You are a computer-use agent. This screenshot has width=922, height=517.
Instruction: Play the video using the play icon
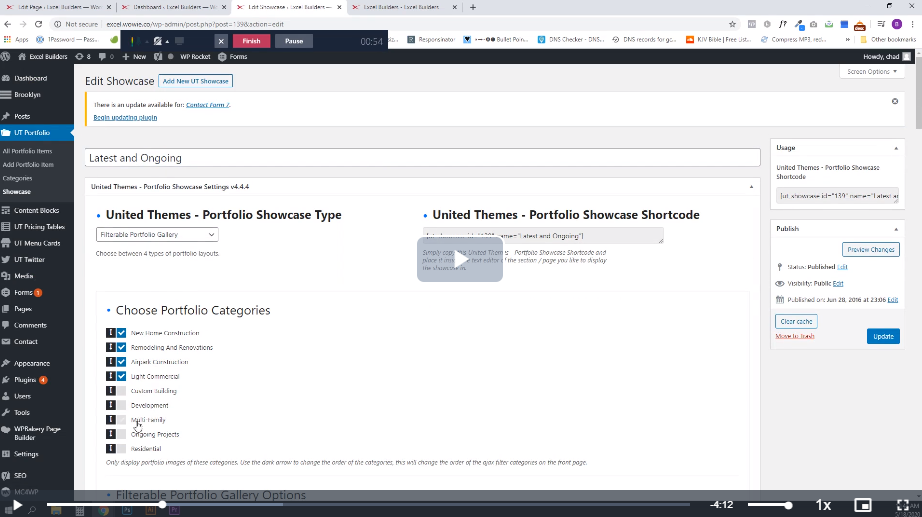17,505
